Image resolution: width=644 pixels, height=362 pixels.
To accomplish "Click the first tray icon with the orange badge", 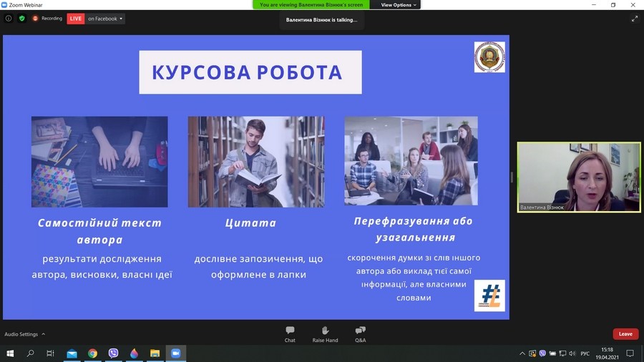I will 532,353.
